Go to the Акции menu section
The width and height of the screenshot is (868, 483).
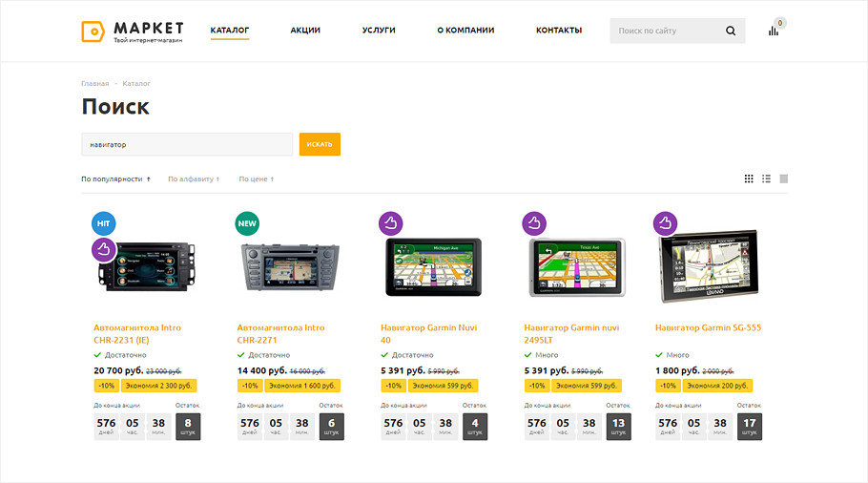305,31
